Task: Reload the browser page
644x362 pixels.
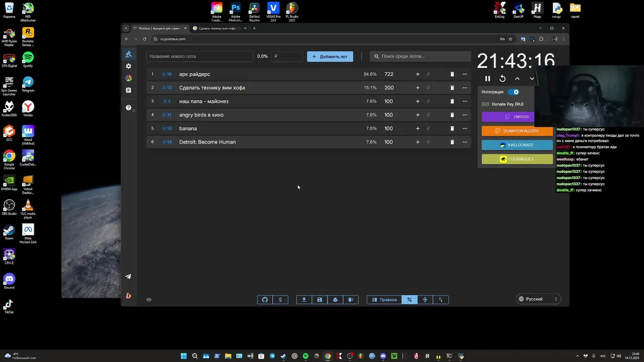Action: (x=144, y=39)
